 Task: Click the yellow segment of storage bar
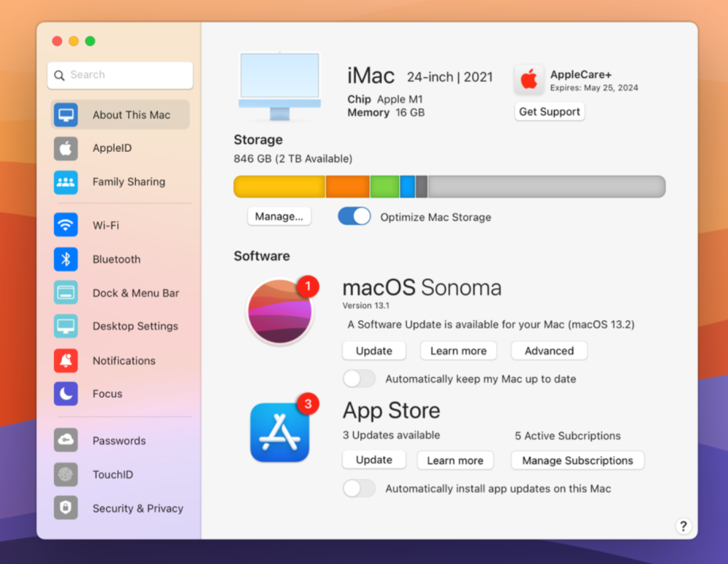pyautogui.click(x=280, y=186)
